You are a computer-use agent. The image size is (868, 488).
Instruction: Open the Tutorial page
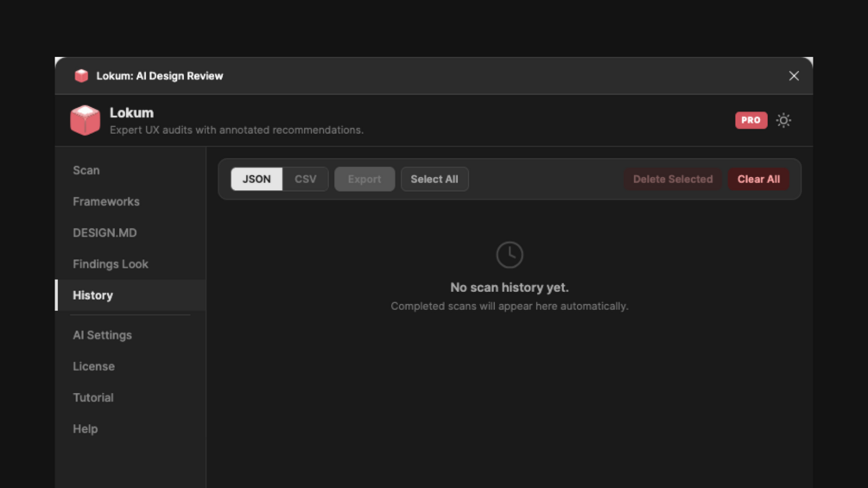point(130,398)
